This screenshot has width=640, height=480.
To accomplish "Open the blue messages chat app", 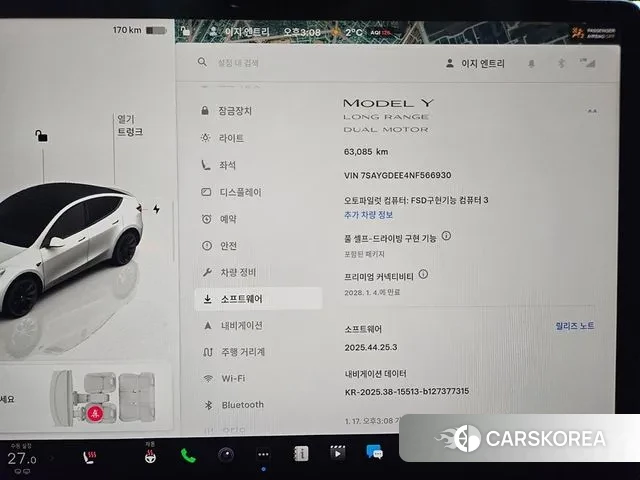I will pos(374,452).
